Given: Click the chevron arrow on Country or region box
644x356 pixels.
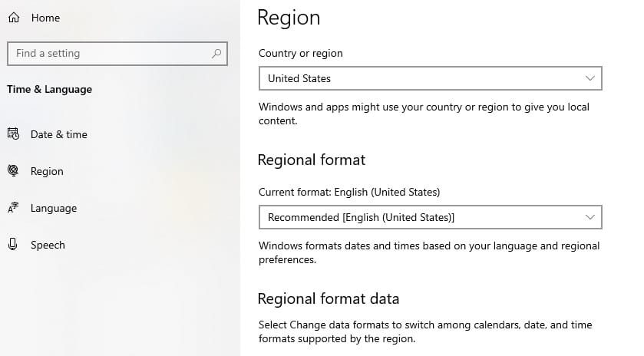Looking at the screenshot, I should [x=590, y=78].
